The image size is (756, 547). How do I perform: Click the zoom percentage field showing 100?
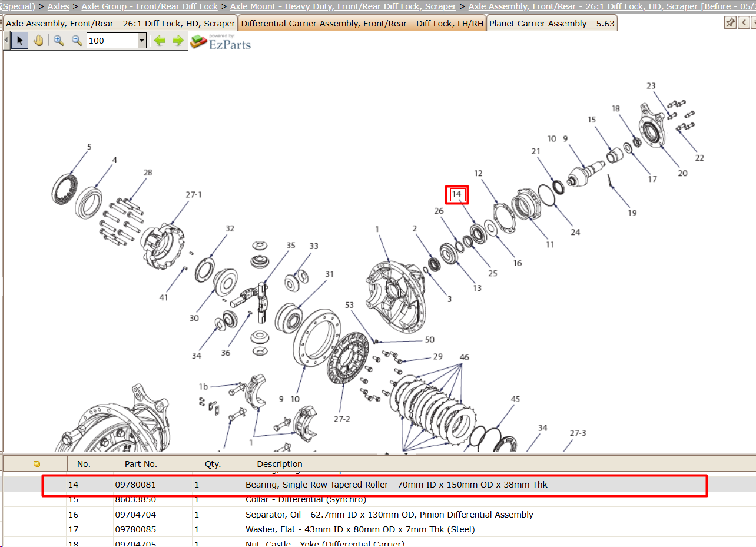pyautogui.click(x=112, y=41)
